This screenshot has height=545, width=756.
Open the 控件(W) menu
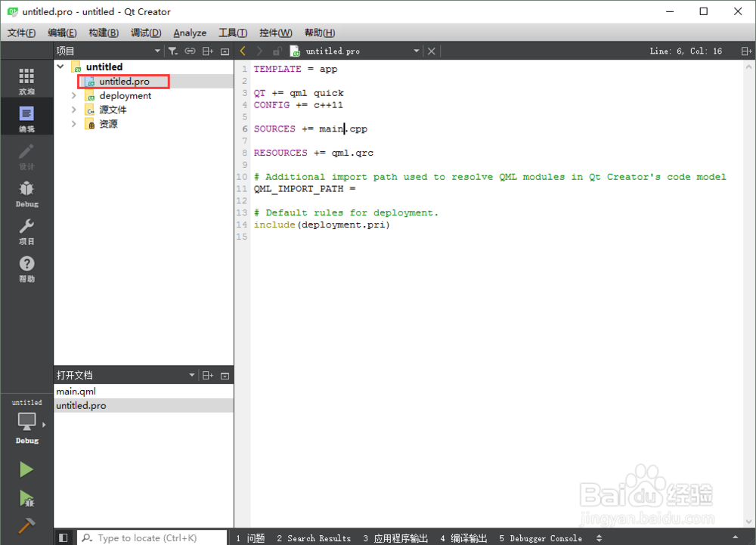(x=276, y=33)
